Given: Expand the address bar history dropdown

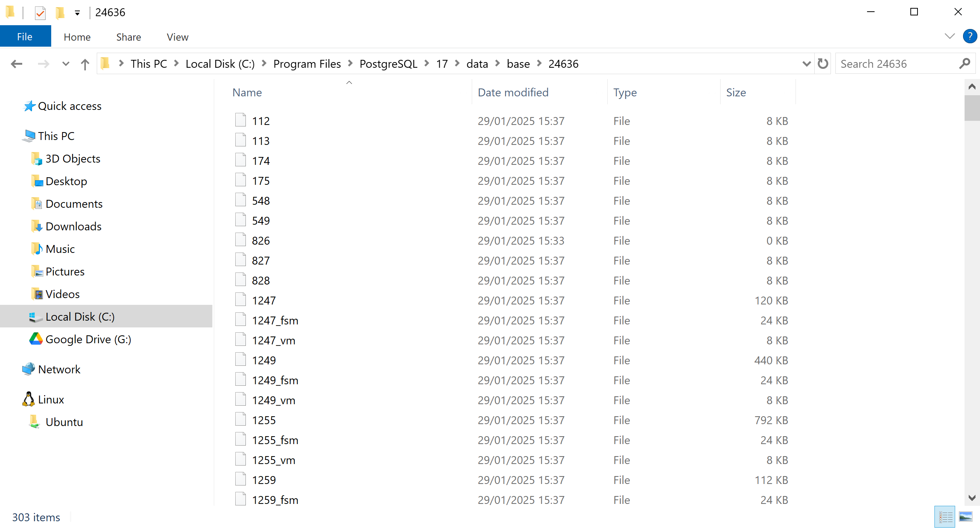Looking at the screenshot, I should (806, 64).
